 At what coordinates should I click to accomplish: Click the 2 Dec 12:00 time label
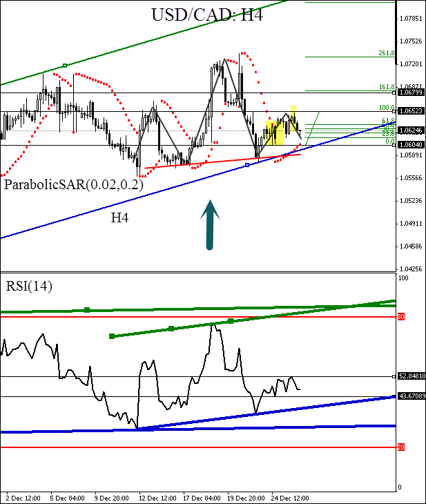pos(23,498)
